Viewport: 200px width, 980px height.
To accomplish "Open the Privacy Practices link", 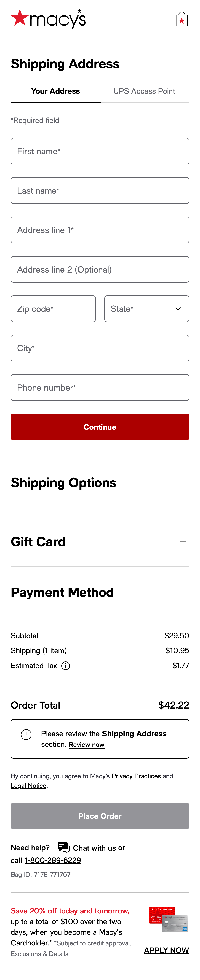I will 136,776.
